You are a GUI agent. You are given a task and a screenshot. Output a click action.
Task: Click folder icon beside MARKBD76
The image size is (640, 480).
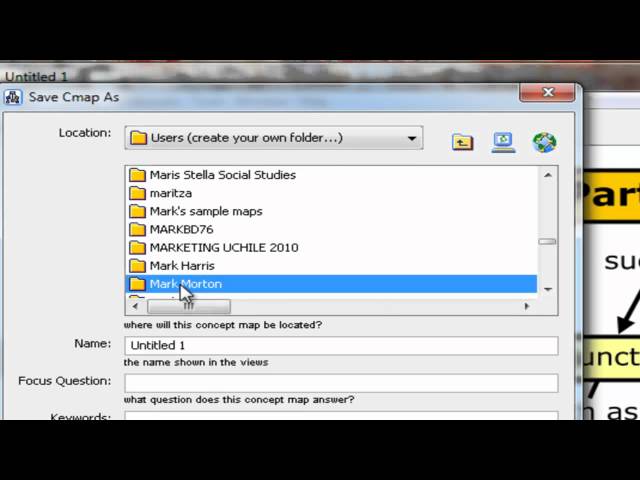pos(138,229)
